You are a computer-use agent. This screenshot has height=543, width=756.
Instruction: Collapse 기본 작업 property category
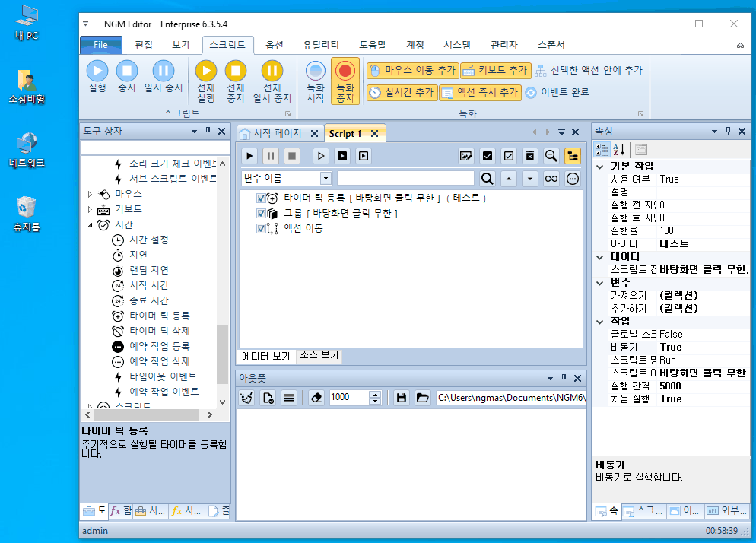pyautogui.click(x=600, y=167)
